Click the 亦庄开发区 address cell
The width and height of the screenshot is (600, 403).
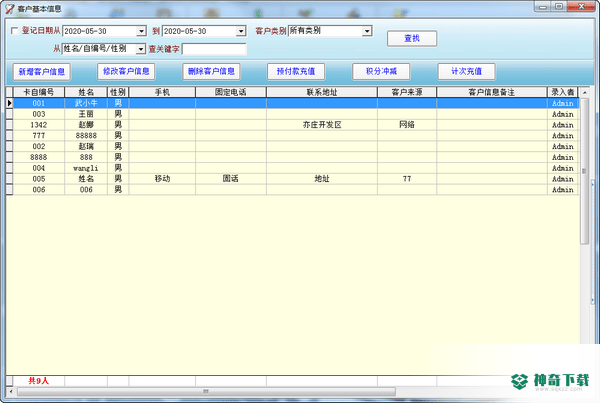(322, 125)
